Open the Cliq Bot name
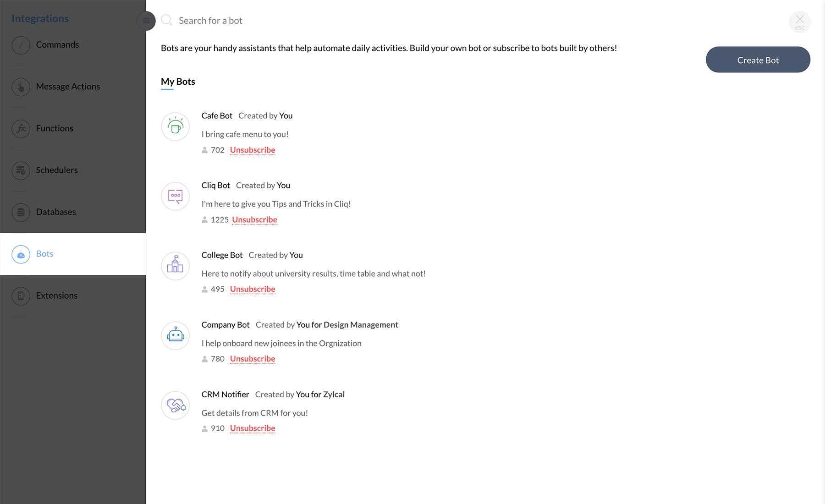Viewport: 825px width, 504px height. [x=215, y=186]
